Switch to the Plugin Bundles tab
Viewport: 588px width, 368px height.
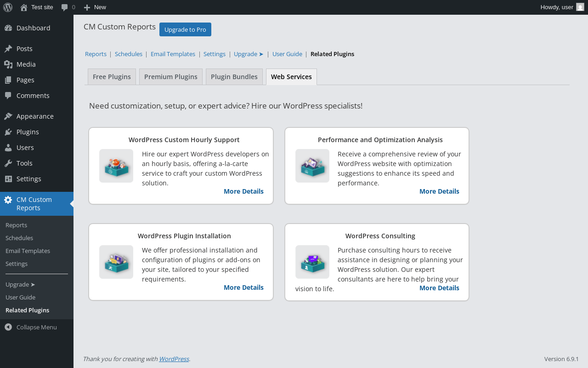(x=234, y=77)
